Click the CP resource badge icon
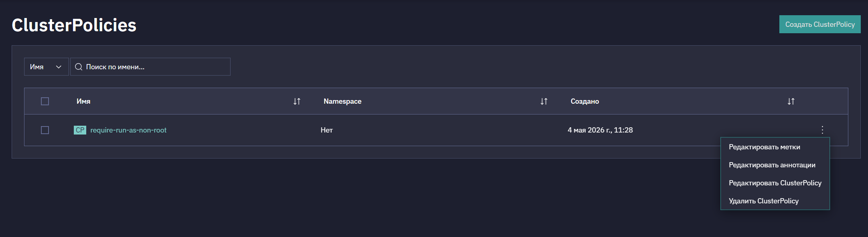Viewport: 868px width, 237px height. [80, 130]
